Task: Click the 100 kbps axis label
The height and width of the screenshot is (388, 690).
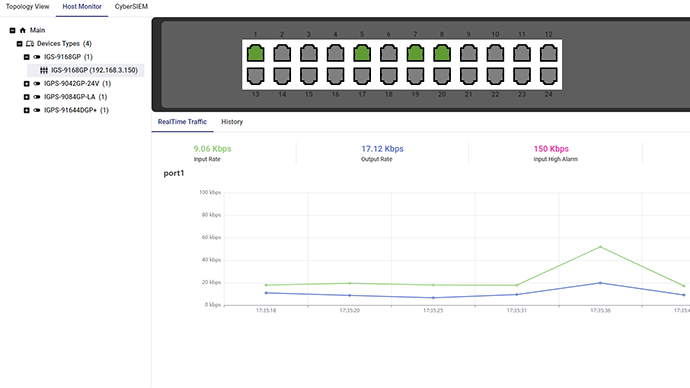Action: (210, 192)
